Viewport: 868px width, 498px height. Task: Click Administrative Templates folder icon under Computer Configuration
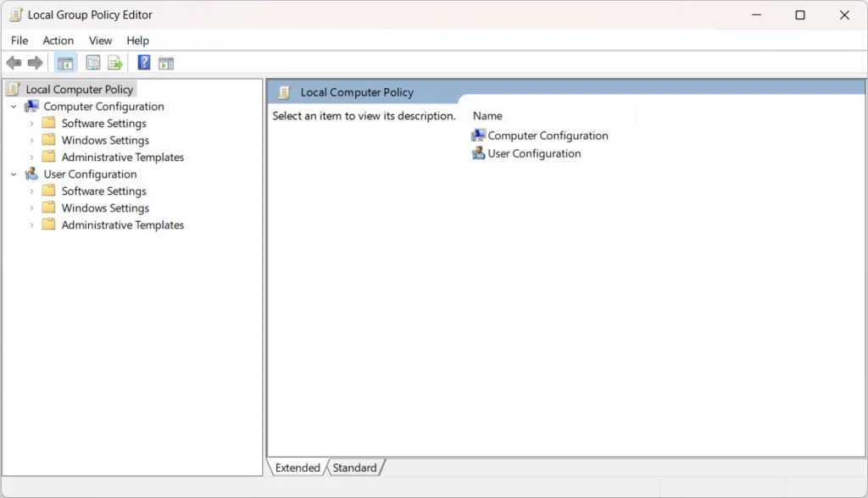click(x=48, y=157)
